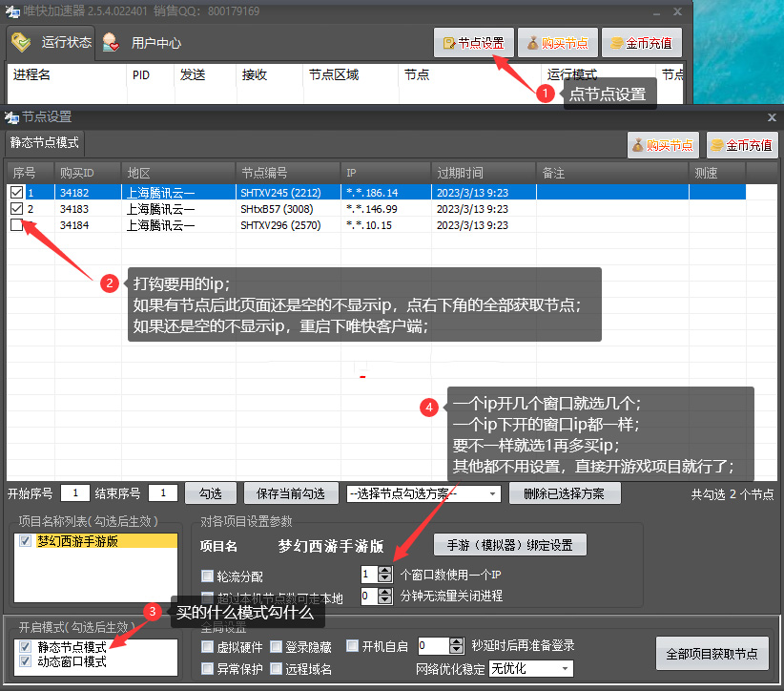Enable the 虚拟硬件 checkbox

(x=207, y=646)
